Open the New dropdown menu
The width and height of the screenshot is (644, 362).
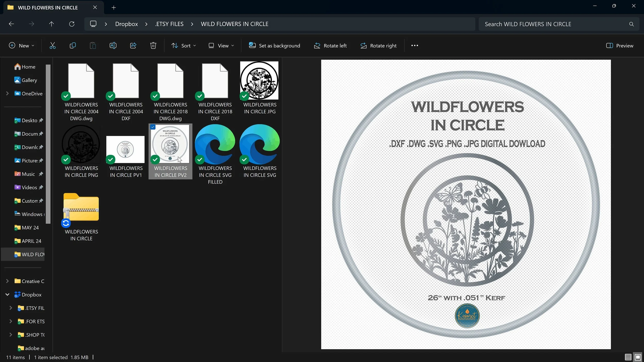[22, 46]
